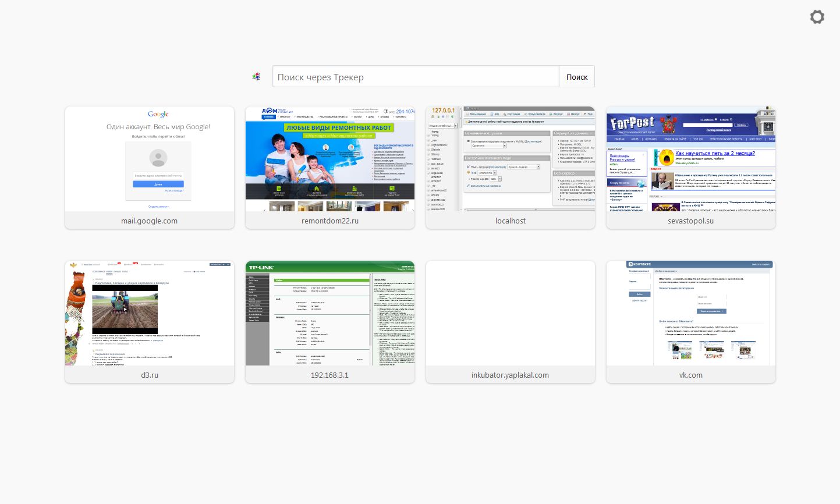Focus the 'Поиск через Трекер' search field
The image size is (840, 504).
click(416, 77)
